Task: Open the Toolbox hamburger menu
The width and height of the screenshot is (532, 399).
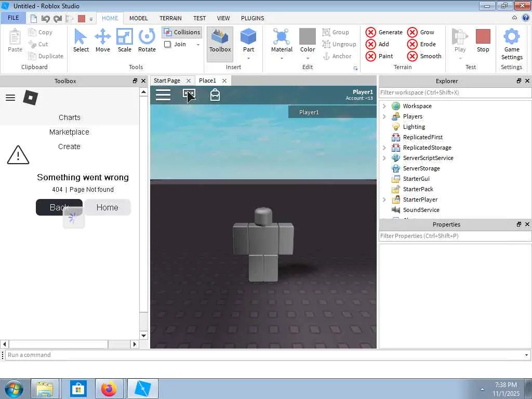Action: (10, 98)
